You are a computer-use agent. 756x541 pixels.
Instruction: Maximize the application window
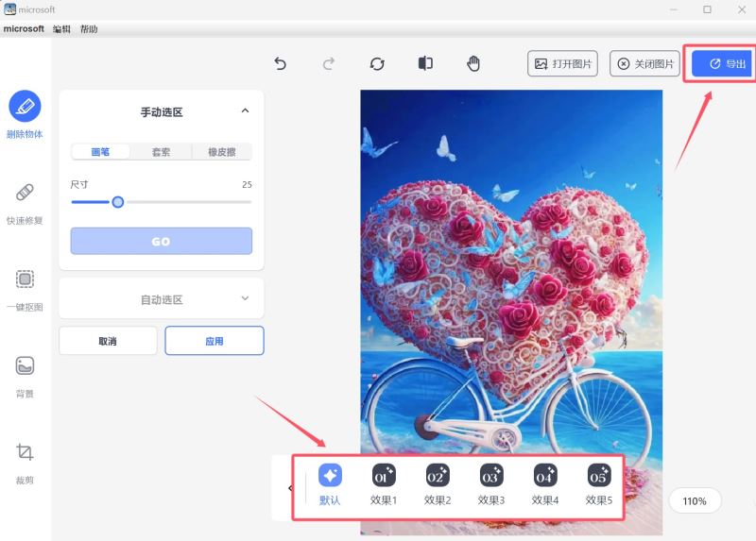click(x=707, y=9)
